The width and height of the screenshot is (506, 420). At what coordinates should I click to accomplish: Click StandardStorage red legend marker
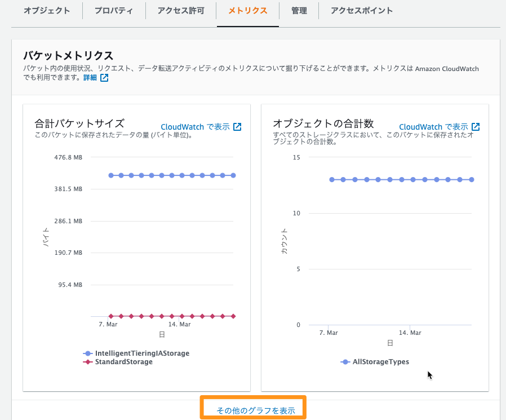coord(87,362)
